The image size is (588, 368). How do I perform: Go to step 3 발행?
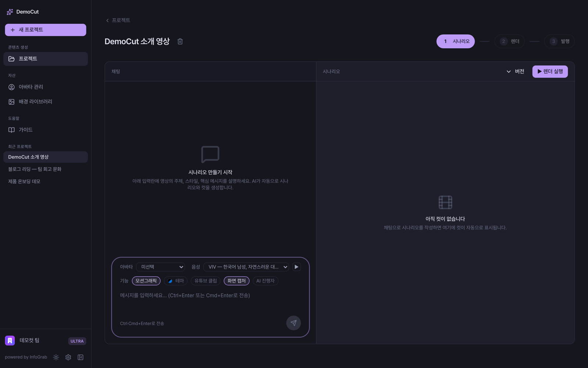pos(559,41)
